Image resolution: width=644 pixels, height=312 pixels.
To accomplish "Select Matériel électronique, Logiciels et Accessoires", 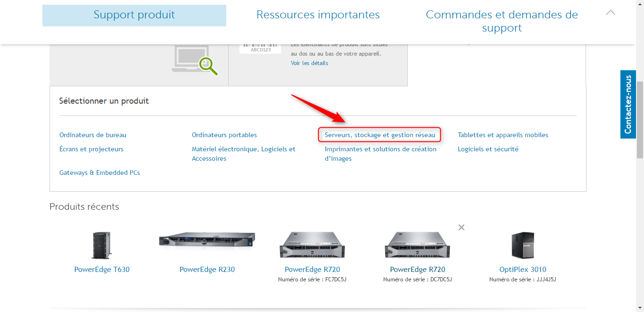I will tap(244, 154).
